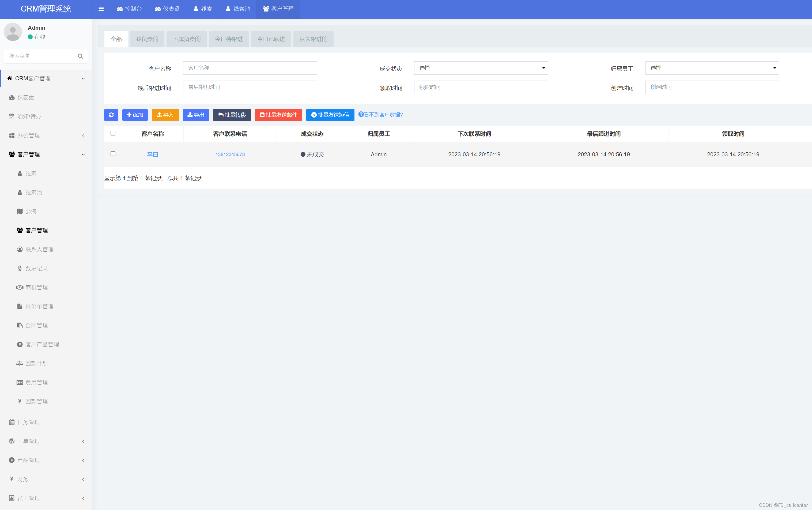Image resolution: width=812 pixels, height=510 pixels.
Task: Click the search magnifier in menu search
Action: (80, 56)
